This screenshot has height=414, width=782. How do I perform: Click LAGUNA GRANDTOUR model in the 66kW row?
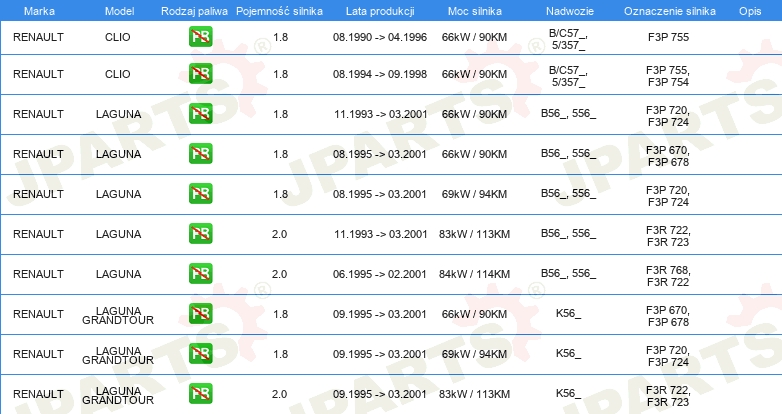click(118, 315)
